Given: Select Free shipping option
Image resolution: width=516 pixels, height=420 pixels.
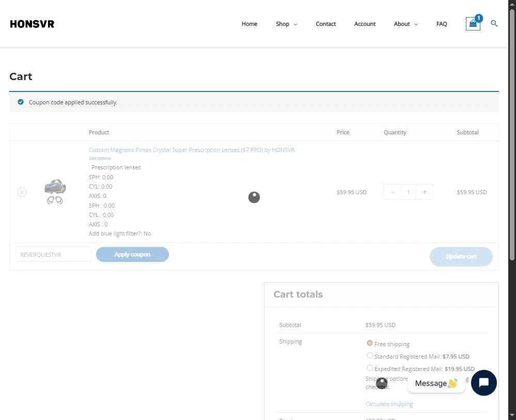Looking at the screenshot, I should [369, 343].
